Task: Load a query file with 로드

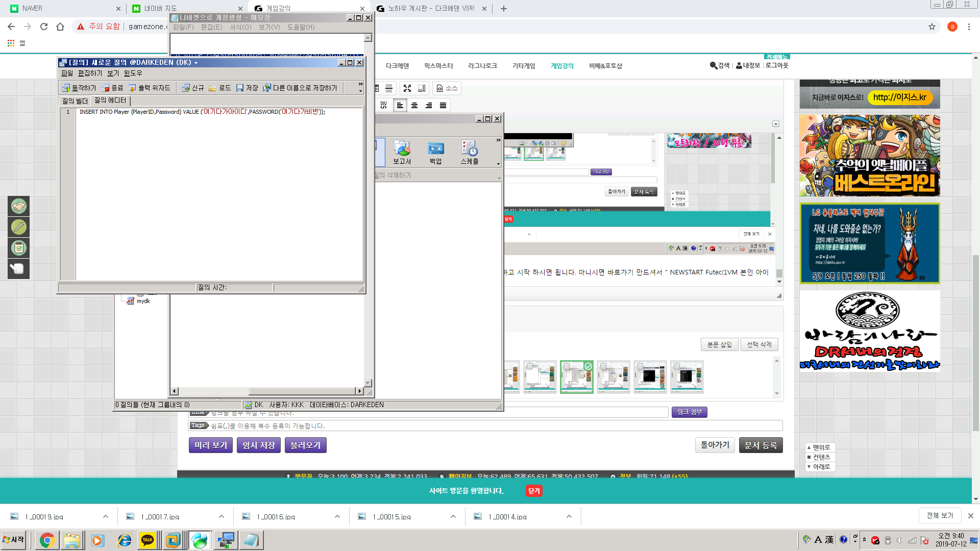Action: [219, 88]
